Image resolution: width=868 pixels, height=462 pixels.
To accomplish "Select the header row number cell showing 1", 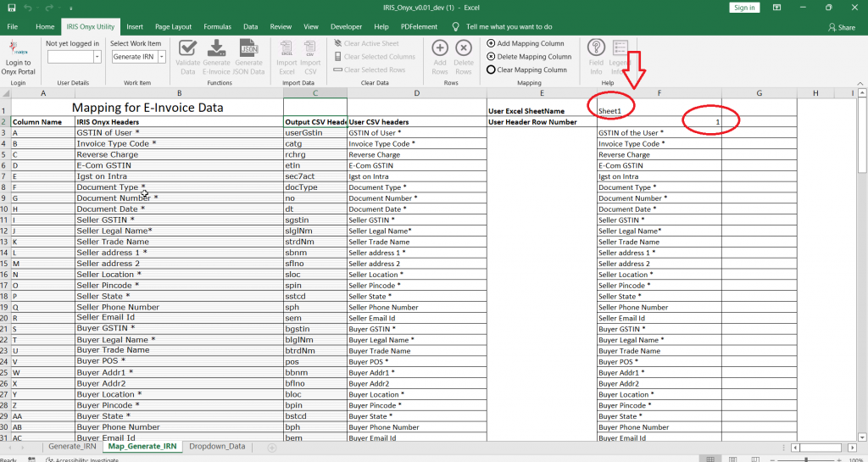I will click(659, 122).
